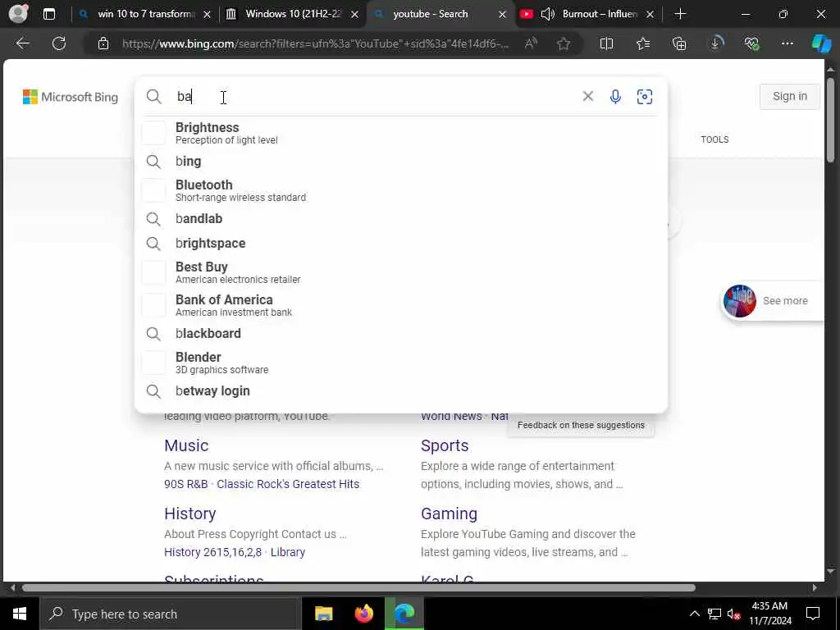Choose the 'Bluetooth' suggestion
840x630 pixels.
(400, 190)
